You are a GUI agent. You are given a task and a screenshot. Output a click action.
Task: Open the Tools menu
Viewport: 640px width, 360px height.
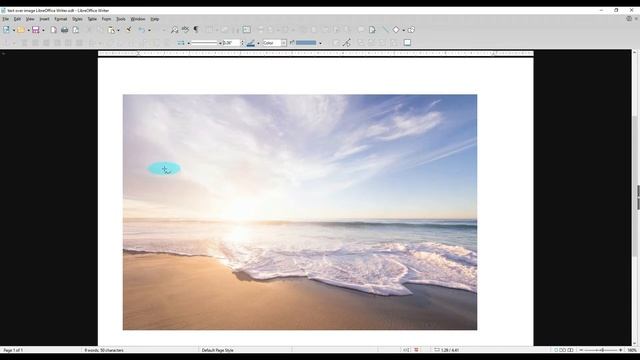click(121, 19)
